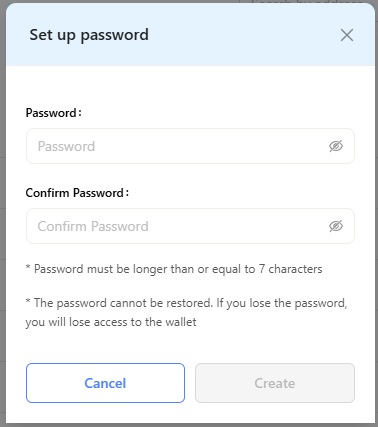Click the "password cannot be restored" warning line
Image resolution: width=378 pixels, height=427 pixels.
point(187,303)
